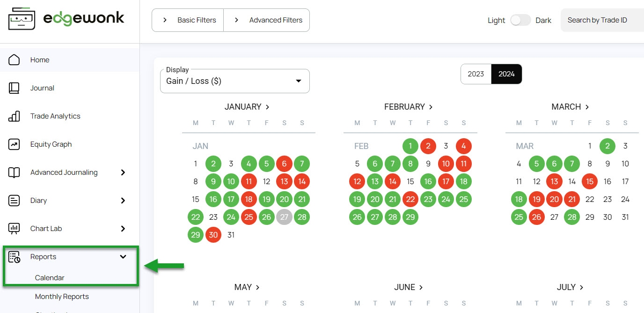Open the JANUARY month details link
The image size is (644, 313).
click(x=247, y=107)
